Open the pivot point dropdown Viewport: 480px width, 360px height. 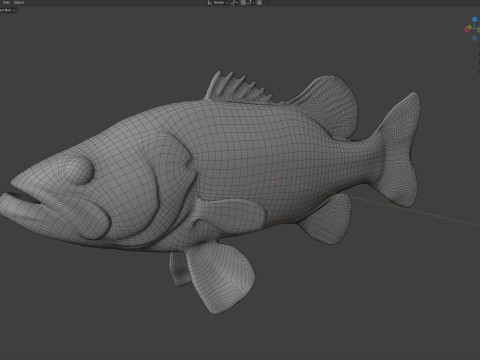[234, 3]
